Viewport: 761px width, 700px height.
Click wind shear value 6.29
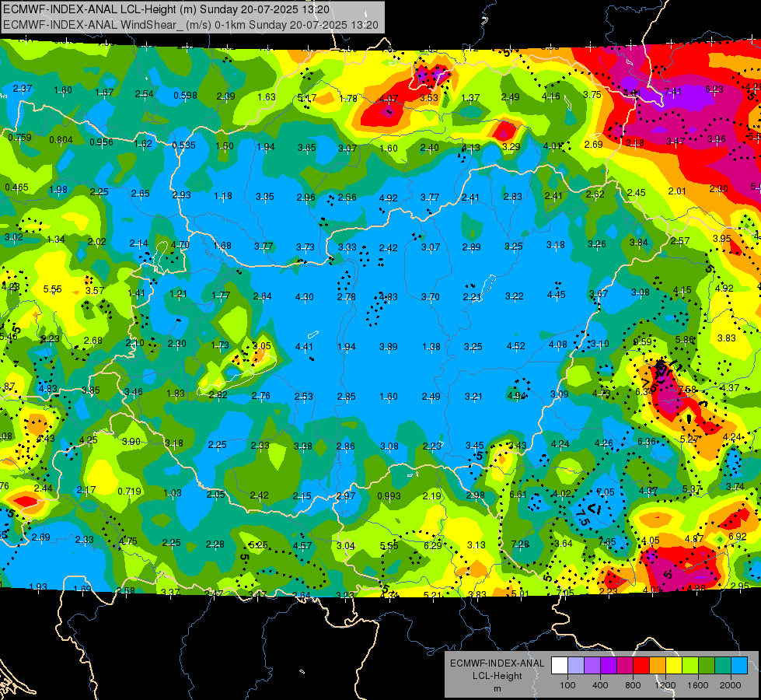tap(433, 545)
